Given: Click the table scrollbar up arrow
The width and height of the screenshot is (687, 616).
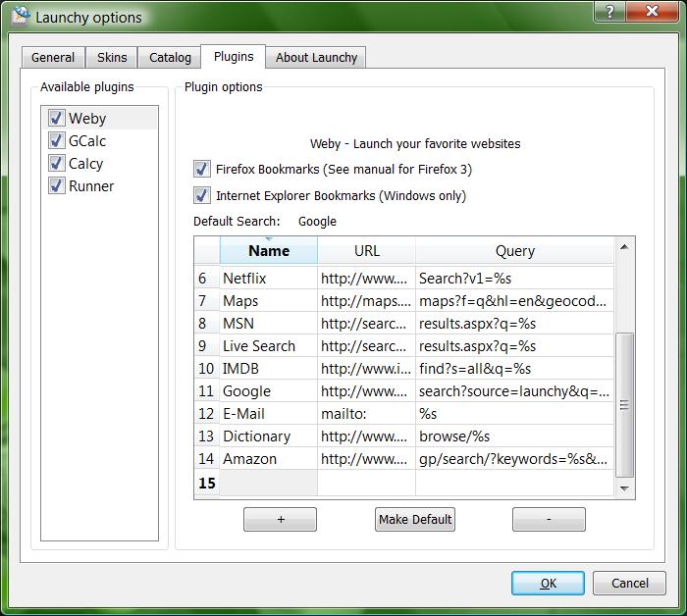Looking at the screenshot, I should tap(624, 247).
